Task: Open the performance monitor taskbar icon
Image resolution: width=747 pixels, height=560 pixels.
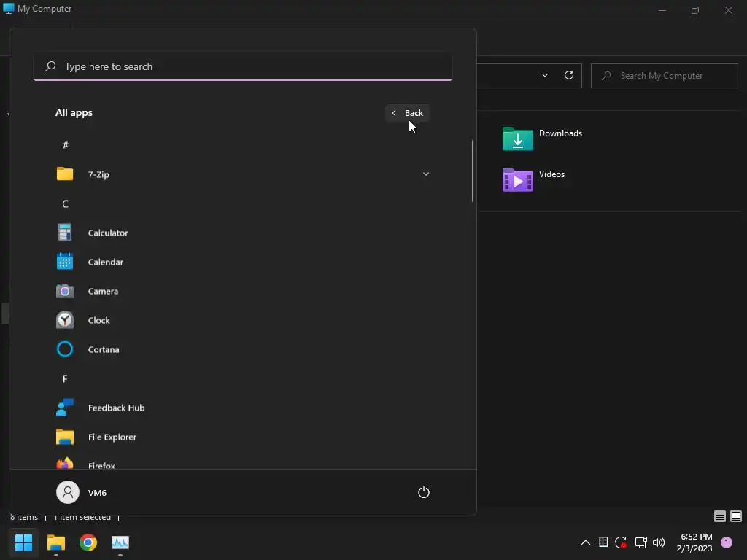Action: pyautogui.click(x=120, y=542)
